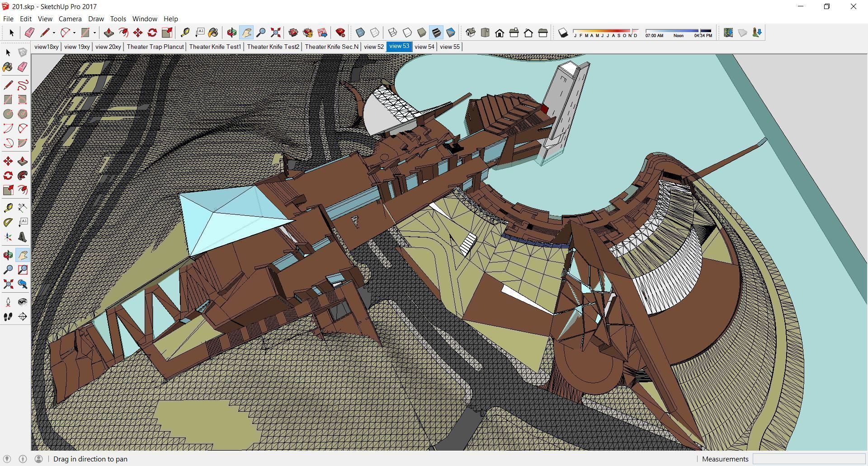Switch to the Left standard view
This screenshot has width=868, height=466.
(543, 33)
